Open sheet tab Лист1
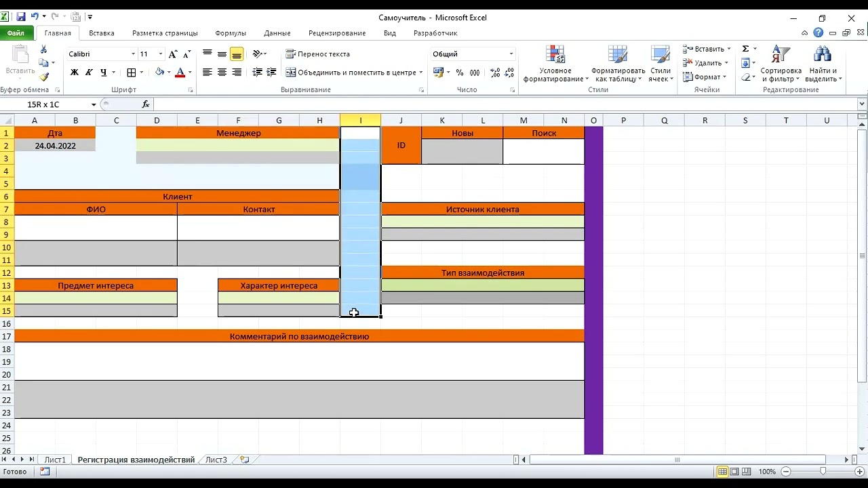This screenshot has width=868, height=488. [56, 460]
